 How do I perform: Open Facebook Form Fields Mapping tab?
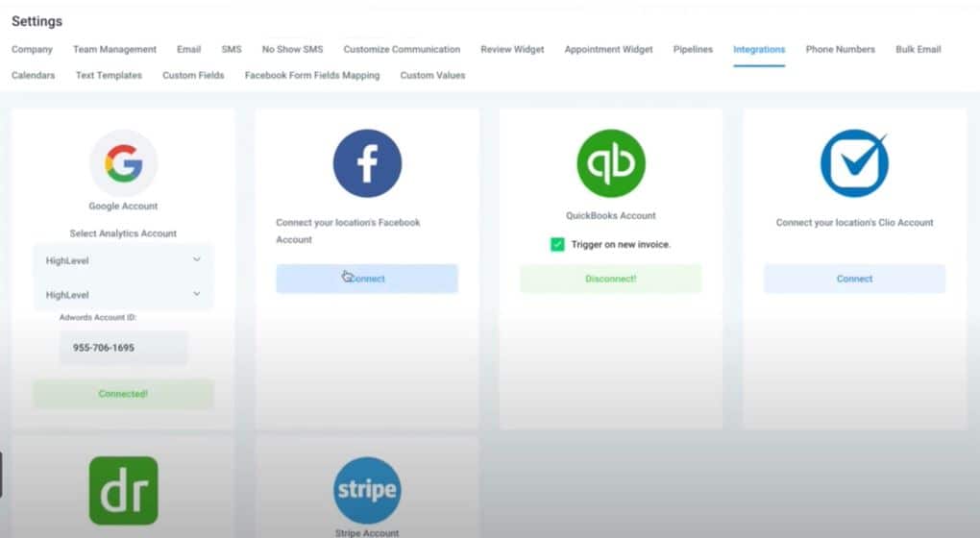click(312, 75)
